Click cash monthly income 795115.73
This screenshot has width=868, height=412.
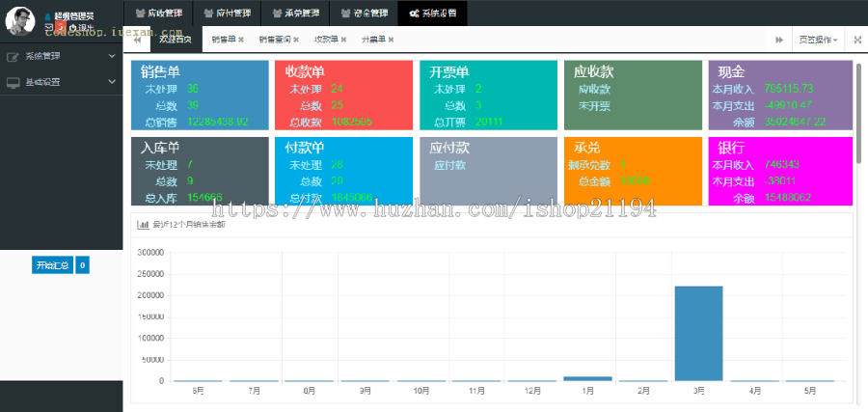(x=789, y=88)
